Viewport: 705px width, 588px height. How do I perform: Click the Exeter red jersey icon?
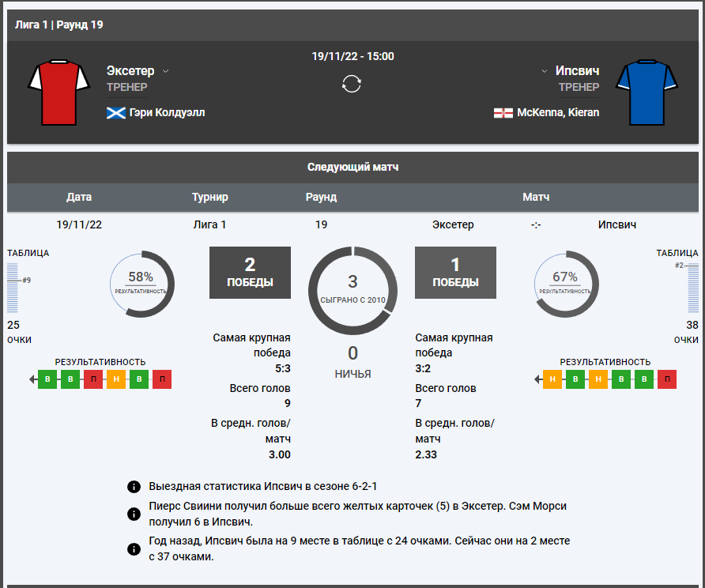pyautogui.click(x=58, y=92)
